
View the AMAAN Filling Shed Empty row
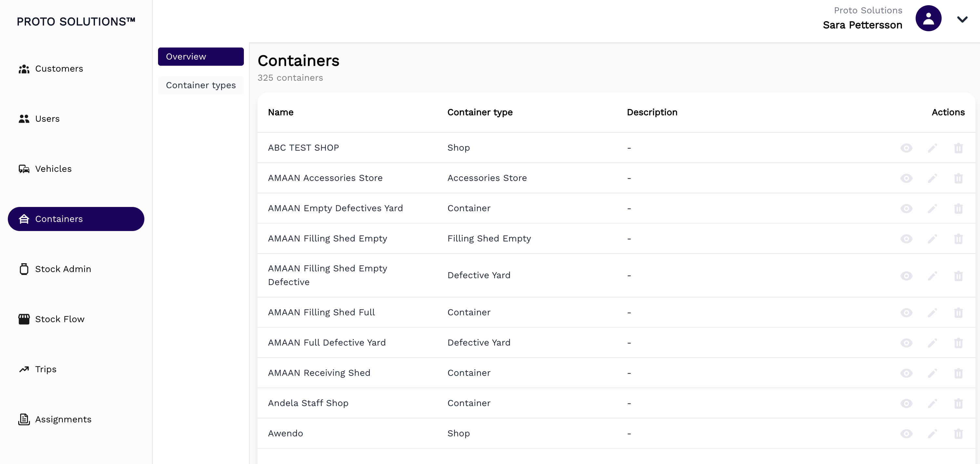[x=906, y=239]
